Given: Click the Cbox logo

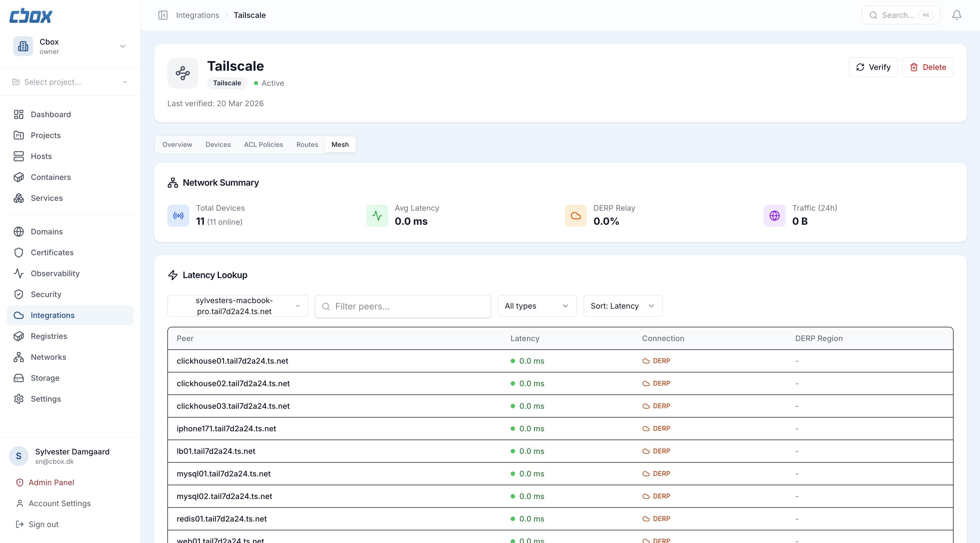Looking at the screenshot, I should point(31,16).
